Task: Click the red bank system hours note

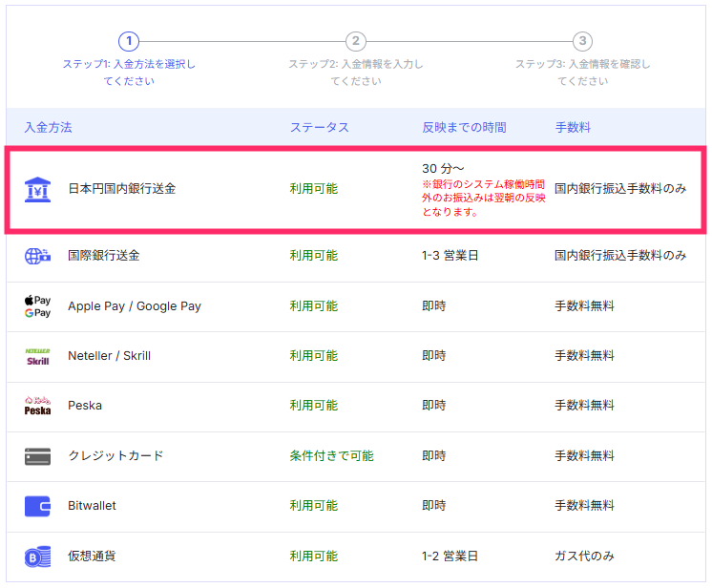Action: [x=484, y=198]
